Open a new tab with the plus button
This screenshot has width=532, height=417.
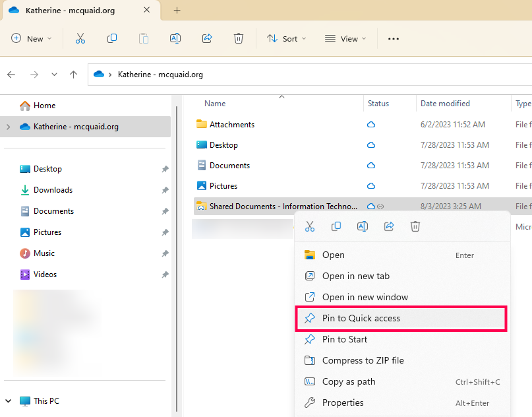177,10
